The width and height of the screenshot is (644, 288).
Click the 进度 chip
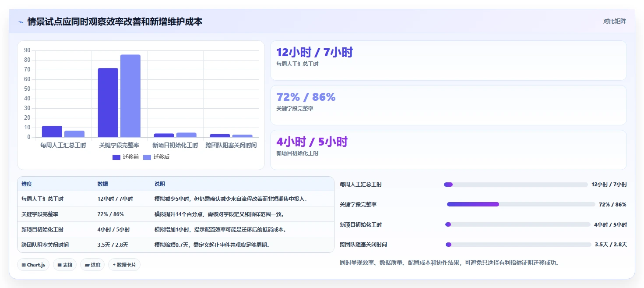92,265
